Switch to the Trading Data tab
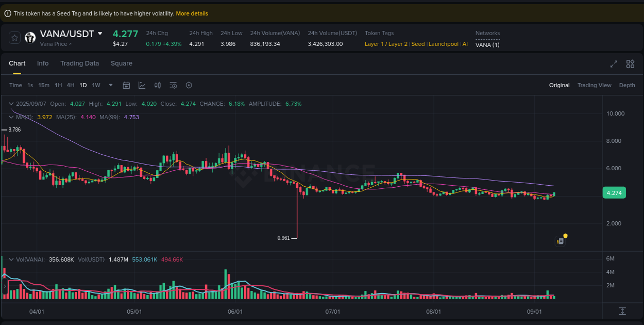The width and height of the screenshot is (644, 325). pyautogui.click(x=80, y=63)
